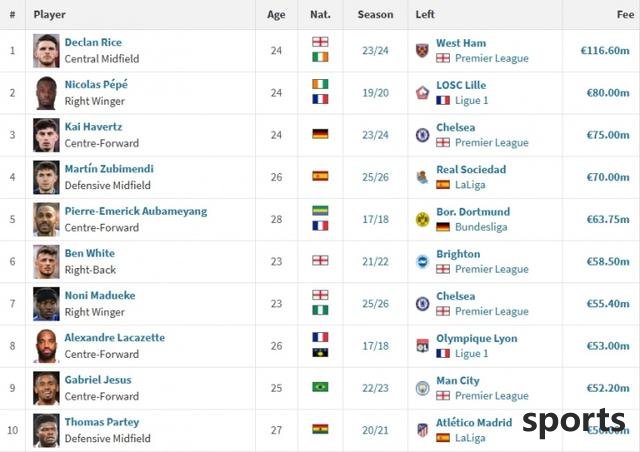Image resolution: width=640 pixels, height=452 pixels.
Task: Sort table by Age column header
Action: 276,14
